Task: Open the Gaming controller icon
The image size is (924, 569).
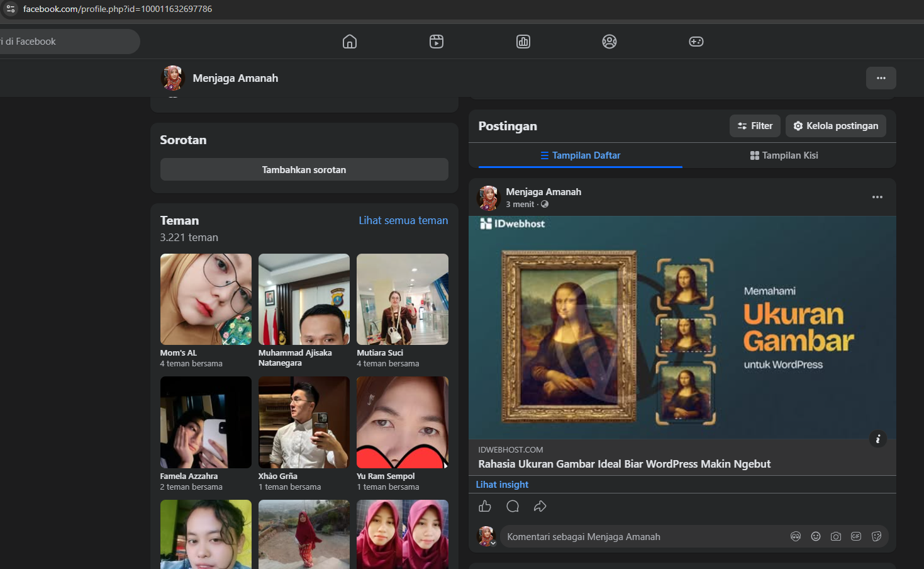Action: point(696,42)
